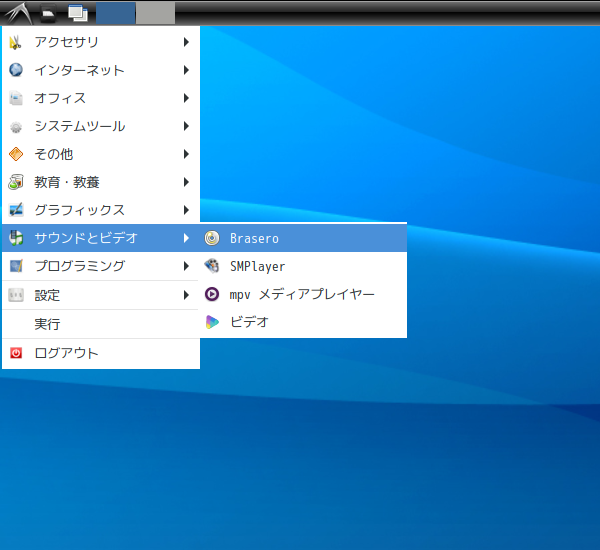Open the アクセサリ menu category
600x550 pixels.
point(101,42)
